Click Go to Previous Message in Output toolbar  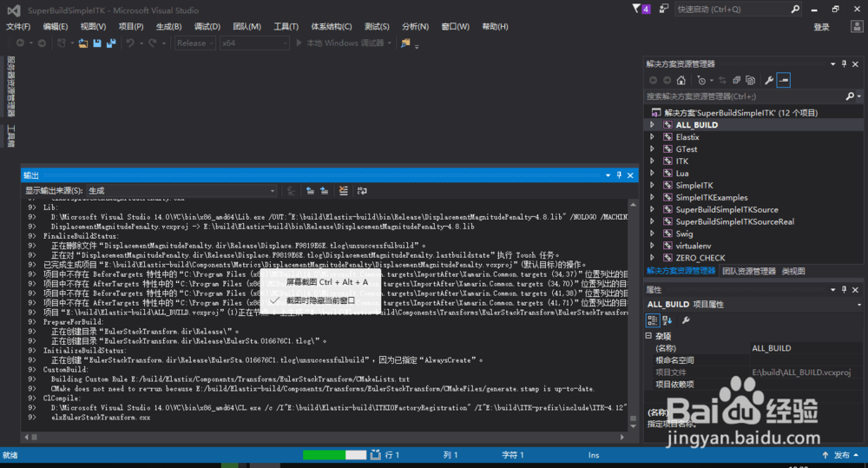tap(310, 191)
